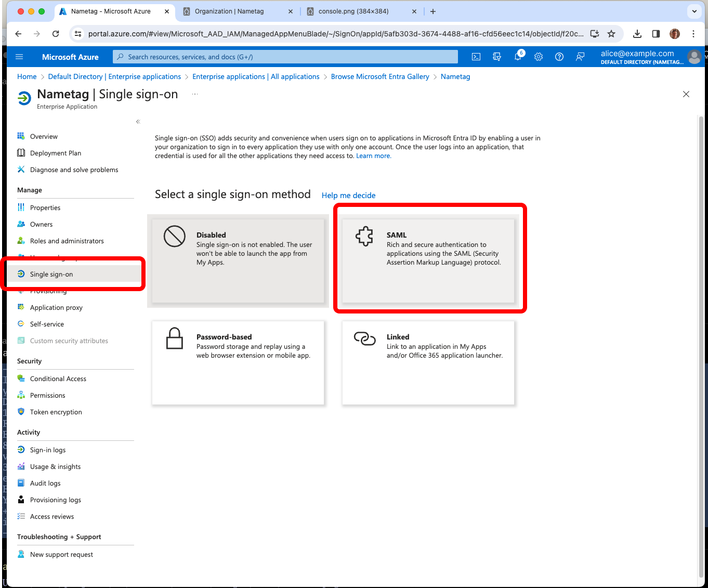The width and height of the screenshot is (708, 588).
Task: Click the install app icon in the address bar
Action: click(x=595, y=34)
